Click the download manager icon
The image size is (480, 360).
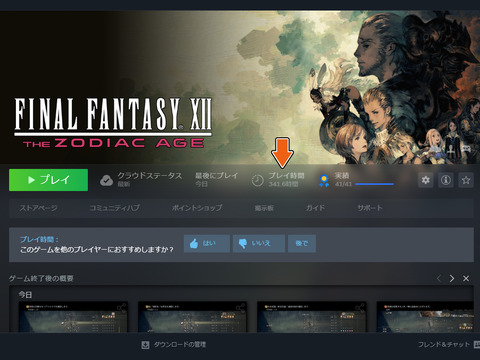(145, 345)
